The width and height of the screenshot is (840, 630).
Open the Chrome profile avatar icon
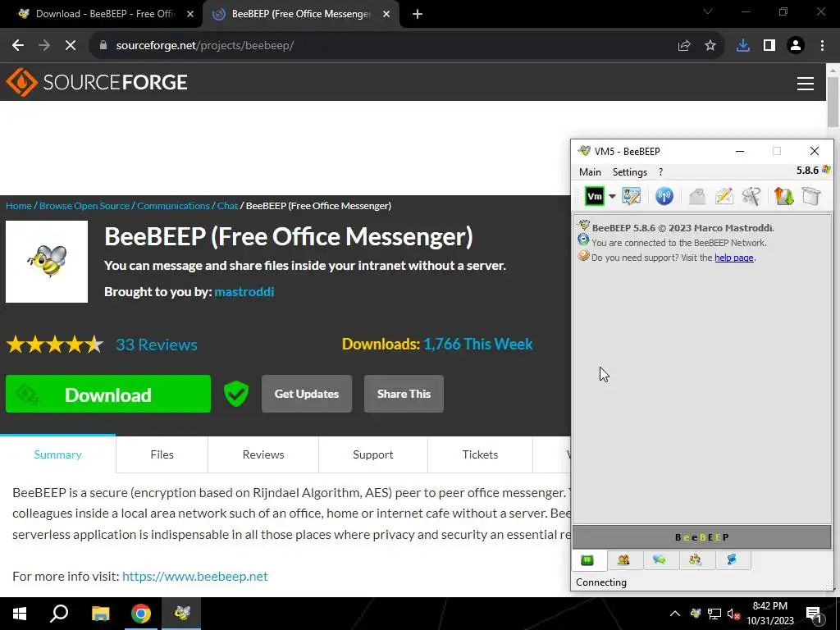click(x=796, y=46)
